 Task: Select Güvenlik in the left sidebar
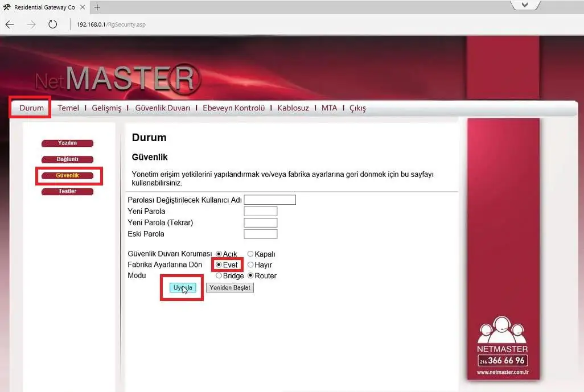click(67, 175)
